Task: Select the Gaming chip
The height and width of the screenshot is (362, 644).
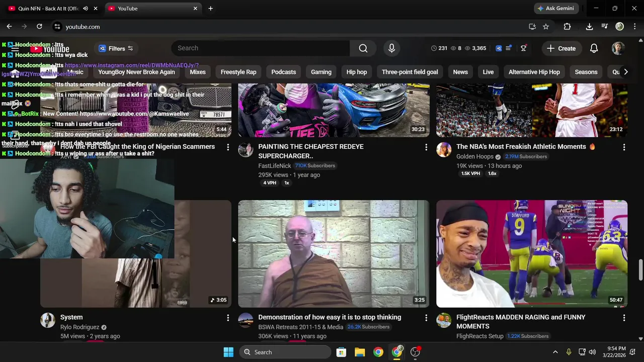Action: coord(321,72)
